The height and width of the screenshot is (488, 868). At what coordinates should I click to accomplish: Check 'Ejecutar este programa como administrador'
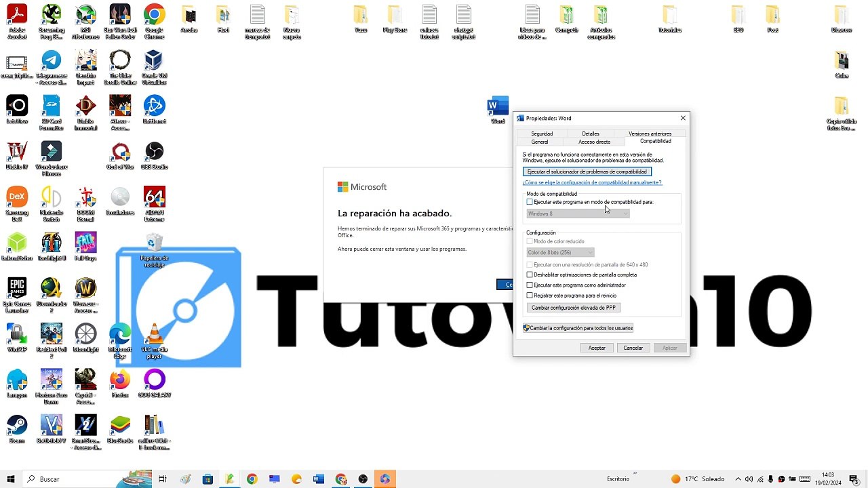(530, 285)
